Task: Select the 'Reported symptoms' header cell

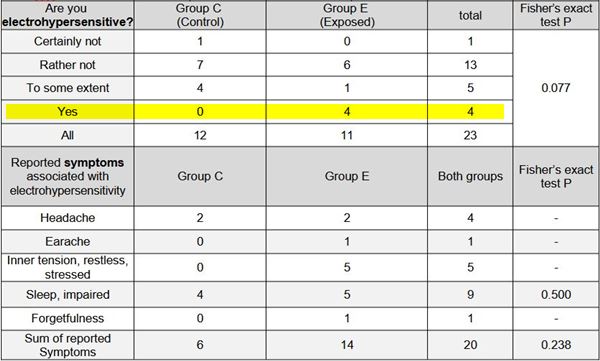Action: tap(67, 176)
